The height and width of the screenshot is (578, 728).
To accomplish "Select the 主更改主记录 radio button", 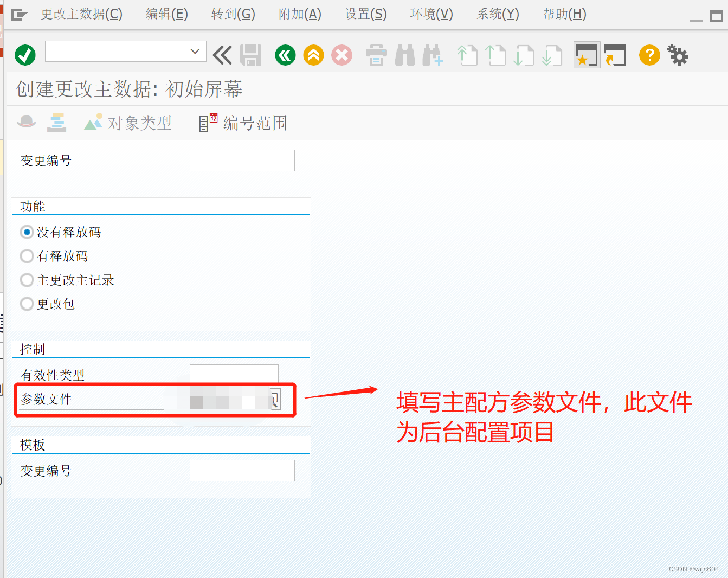I will coord(27,280).
